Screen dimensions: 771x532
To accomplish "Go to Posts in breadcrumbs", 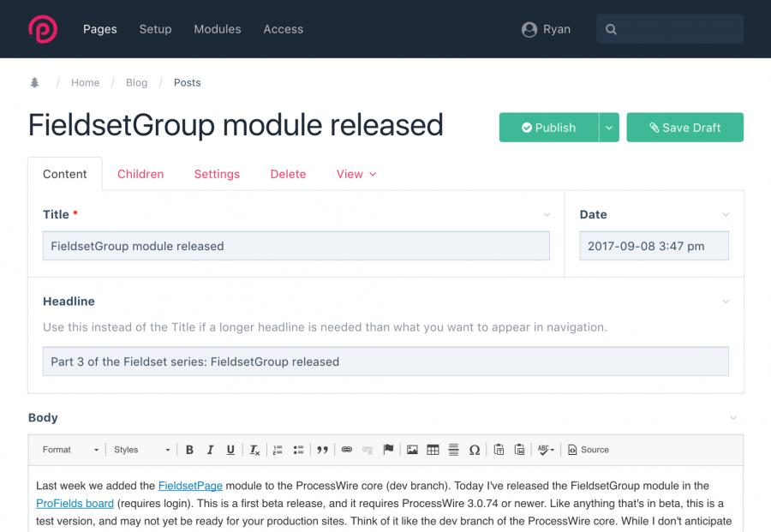I will pos(188,82).
